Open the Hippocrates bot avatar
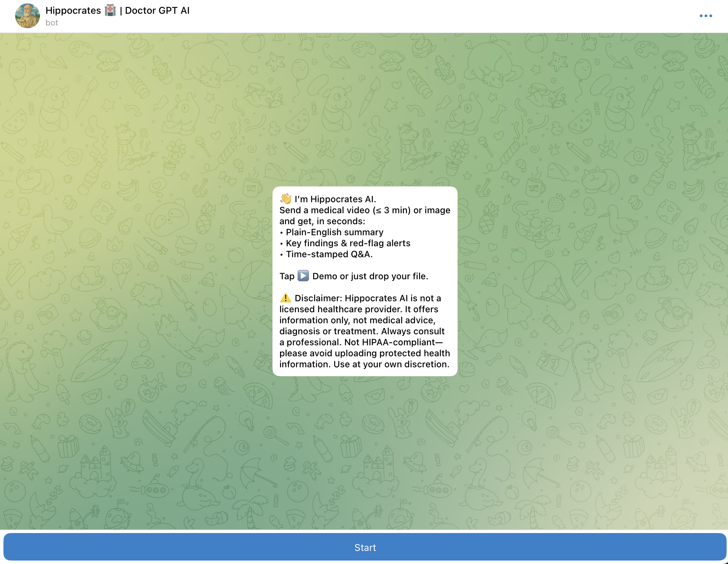This screenshot has width=728, height=564. 28,16
